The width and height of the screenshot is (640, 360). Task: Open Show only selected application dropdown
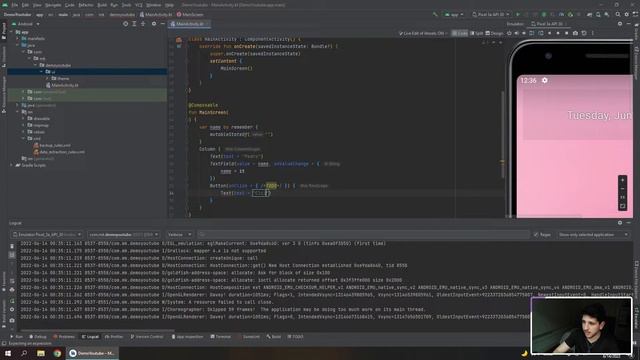pos(593,235)
